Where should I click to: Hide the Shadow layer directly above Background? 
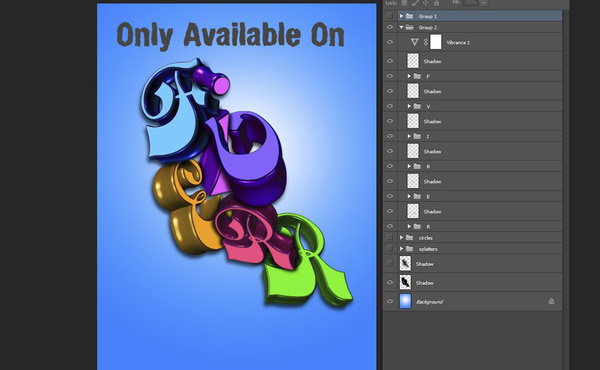(390, 282)
